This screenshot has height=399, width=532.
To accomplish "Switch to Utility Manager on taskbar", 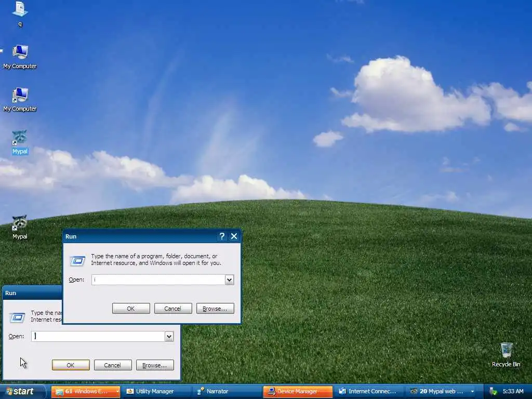I will 155,392.
